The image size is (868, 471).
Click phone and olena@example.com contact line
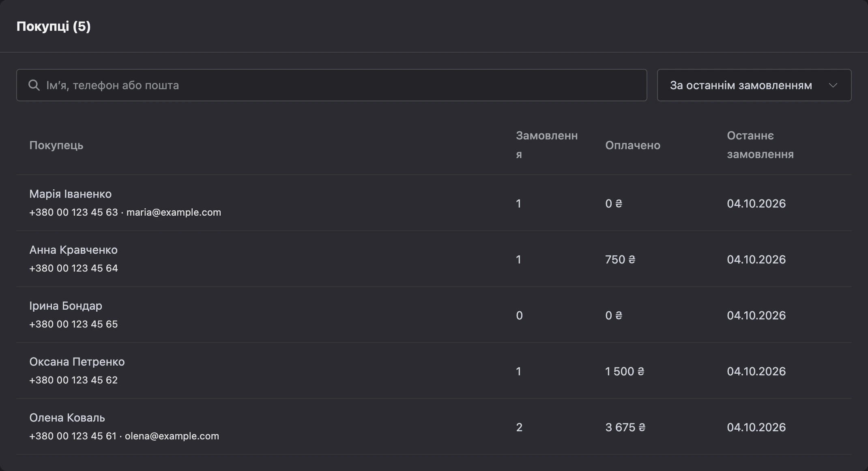pyautogui.click(x=124, y=436)
